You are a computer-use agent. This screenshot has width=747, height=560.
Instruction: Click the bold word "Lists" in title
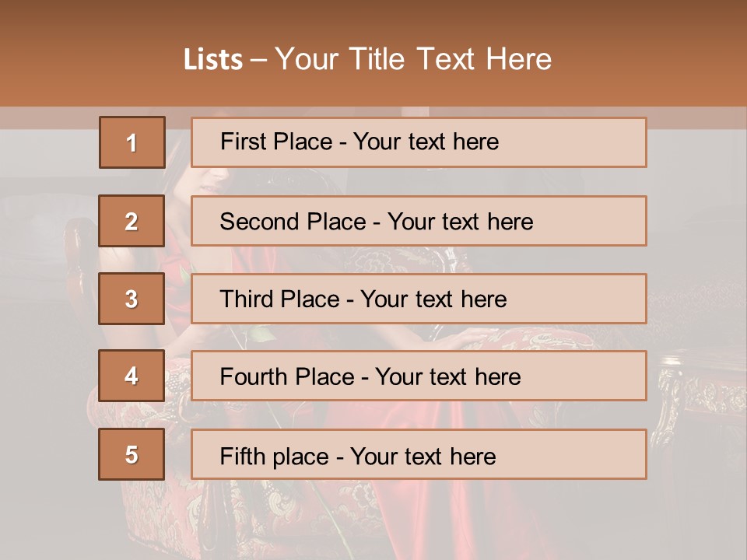tap(213, 60)
